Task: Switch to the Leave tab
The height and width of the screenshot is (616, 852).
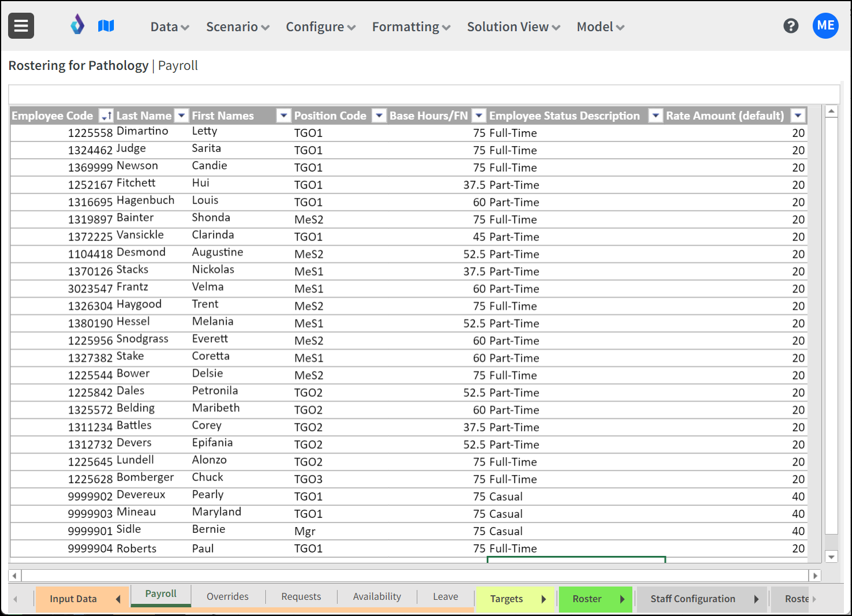Action: [x=446, y=596]
